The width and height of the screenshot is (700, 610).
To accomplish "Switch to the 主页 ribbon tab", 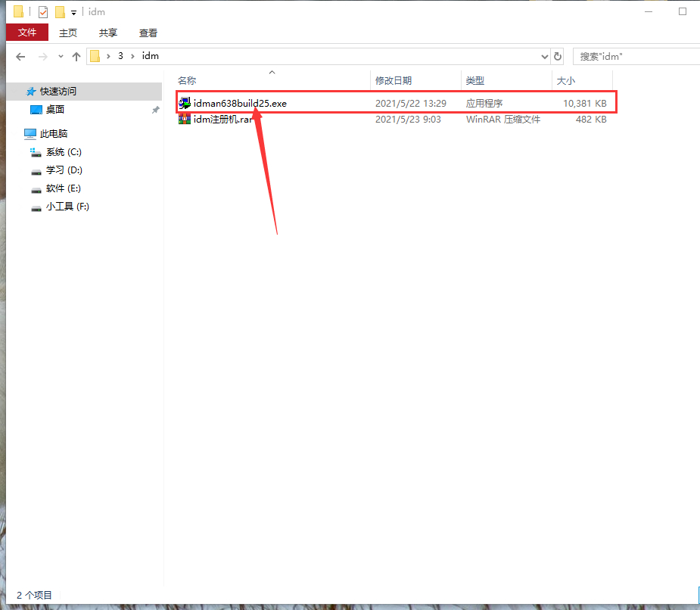I will pos(68,33).
